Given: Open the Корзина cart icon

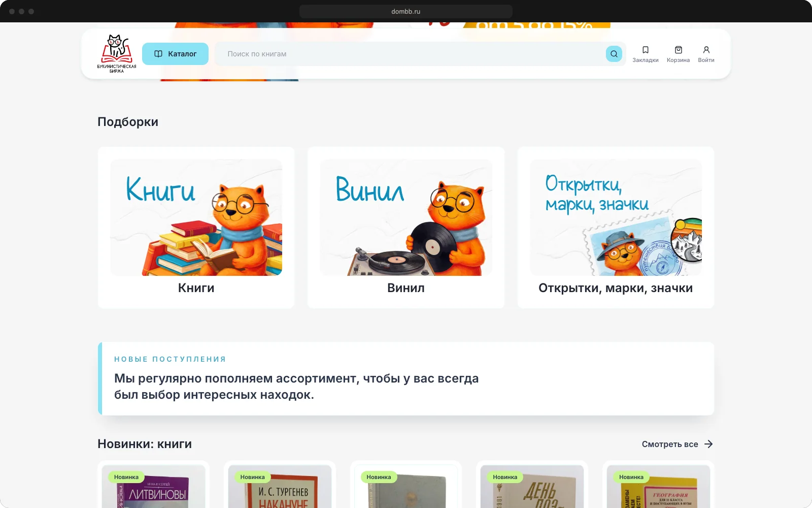Looking at the screenshot, I should 678,54.
